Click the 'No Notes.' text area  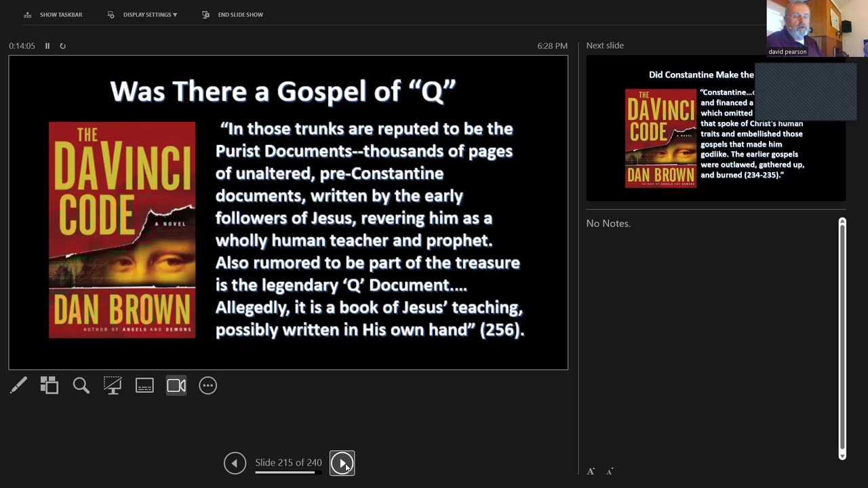click(608, 224)
